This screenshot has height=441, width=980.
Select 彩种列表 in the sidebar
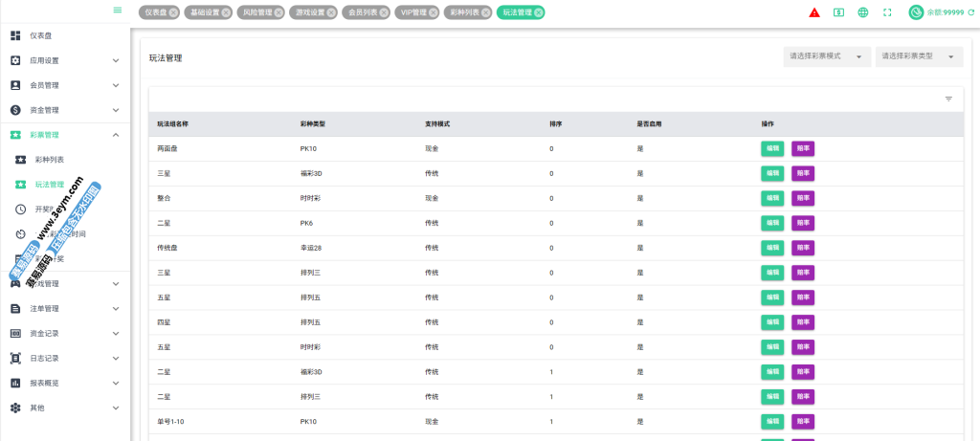pyautogui.click(x=49, y=160)
